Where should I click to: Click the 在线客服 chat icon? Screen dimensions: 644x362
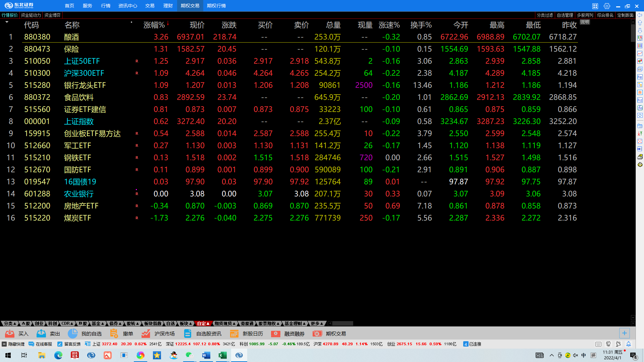click(31, 344)
